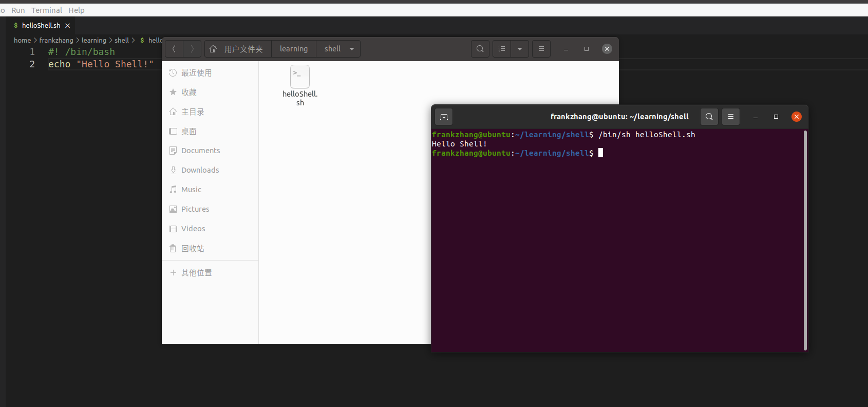Open the terminal hamburger menu
This screenshot has height=407, width=868.
730,117
